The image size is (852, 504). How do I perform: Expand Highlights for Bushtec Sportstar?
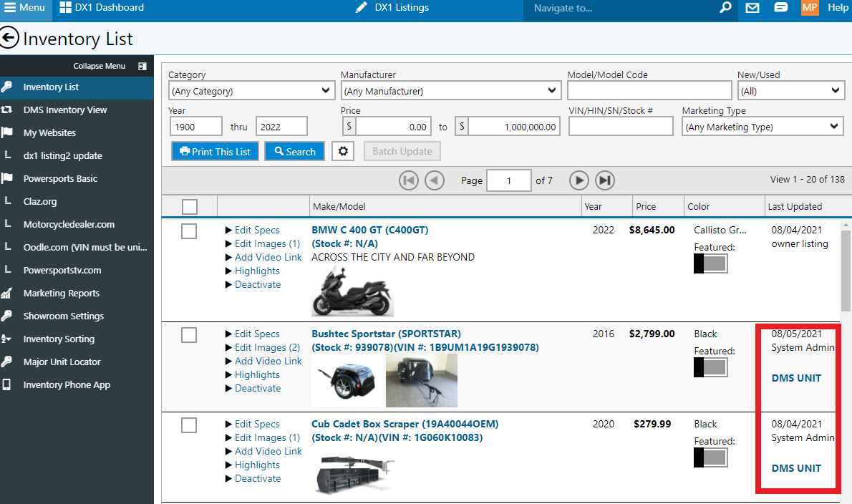pyautogui.click(x=253, y=374)
